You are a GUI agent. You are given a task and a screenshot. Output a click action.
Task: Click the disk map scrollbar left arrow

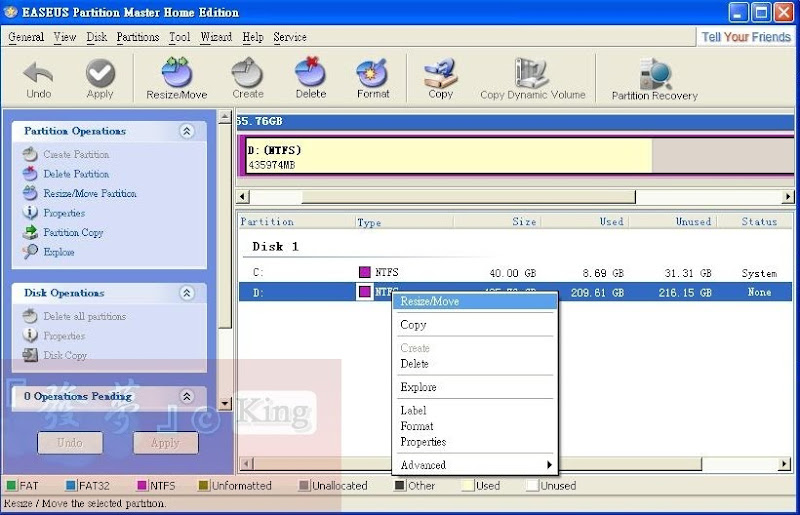tap(243, 197)
